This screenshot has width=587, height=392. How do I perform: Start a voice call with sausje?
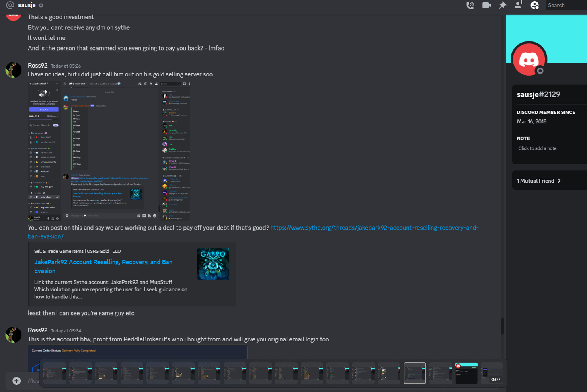click(470, 5)
